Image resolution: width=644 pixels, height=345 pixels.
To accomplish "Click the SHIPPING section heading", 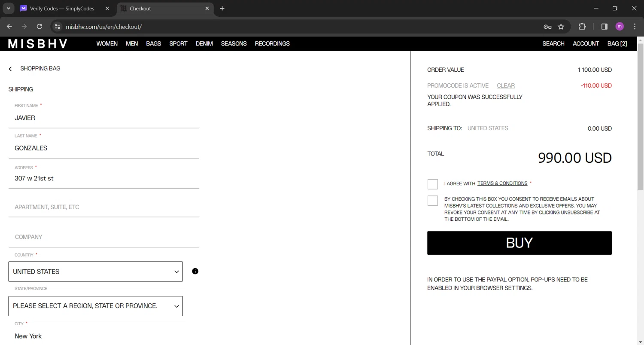I will [x=21, y=89].
